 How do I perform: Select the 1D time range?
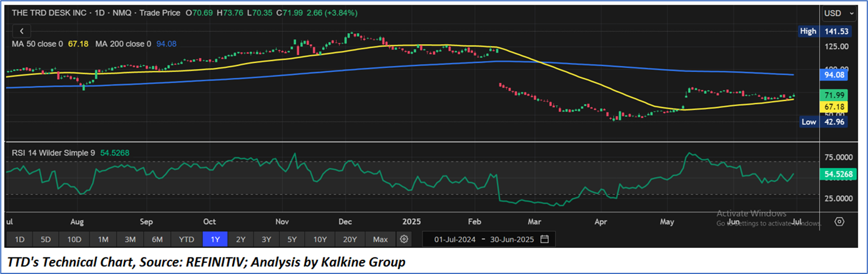(x=20, y=240)
